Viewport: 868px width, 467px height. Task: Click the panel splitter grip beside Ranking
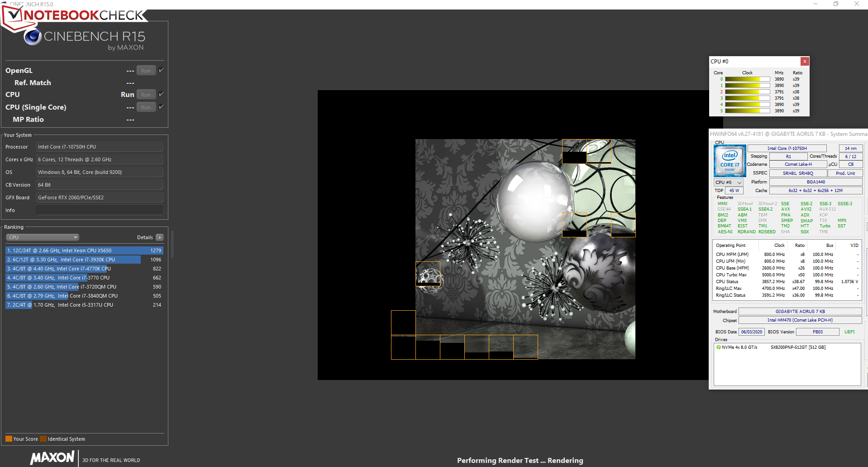(x=172, y=245)
